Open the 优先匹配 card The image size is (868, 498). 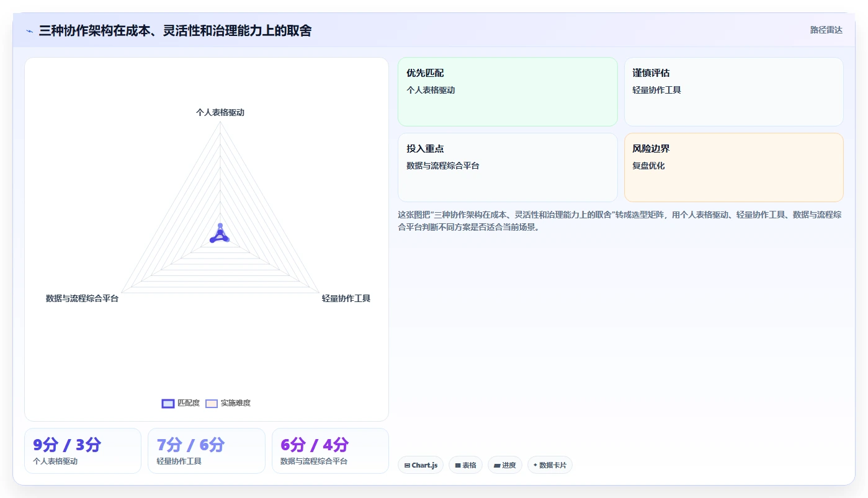pos(508,92)
